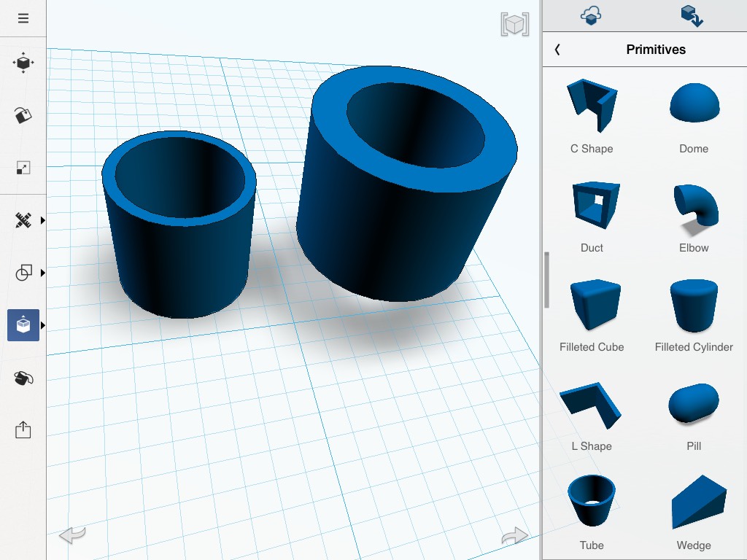
Task: Insert the Filleted Cylinder primitive
Action: 694,315
